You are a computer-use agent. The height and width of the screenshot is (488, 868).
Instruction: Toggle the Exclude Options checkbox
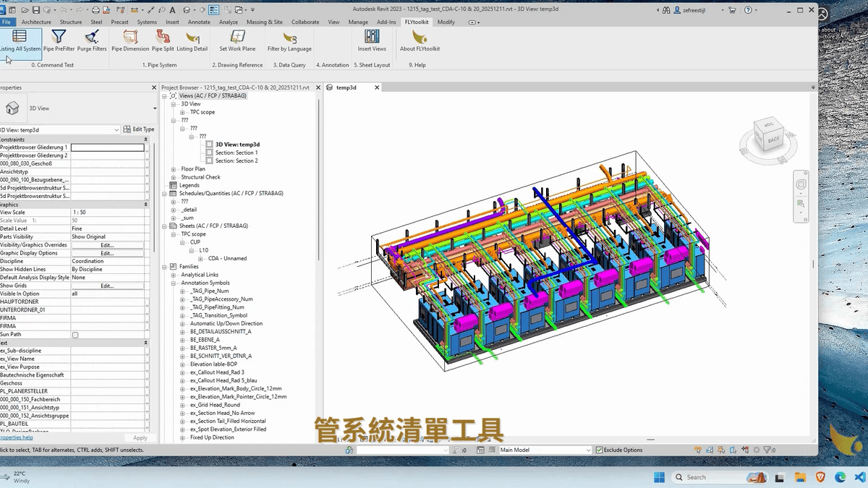599,450
